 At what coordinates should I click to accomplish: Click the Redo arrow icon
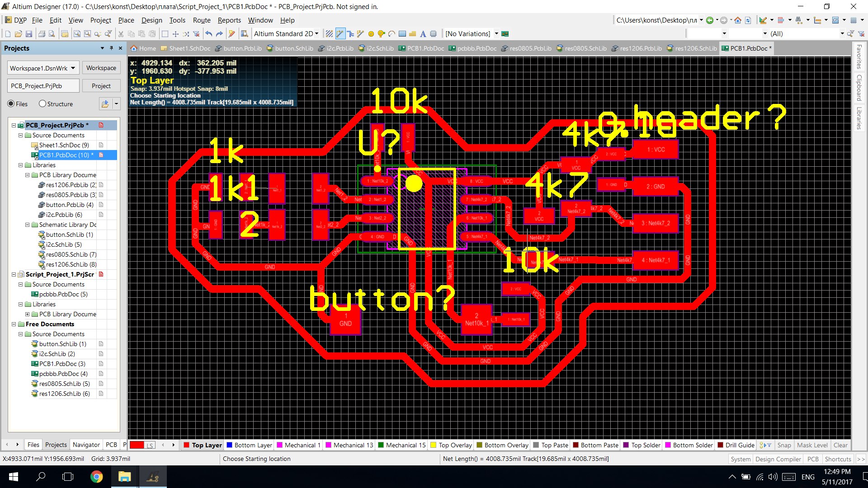pos(219,34)
